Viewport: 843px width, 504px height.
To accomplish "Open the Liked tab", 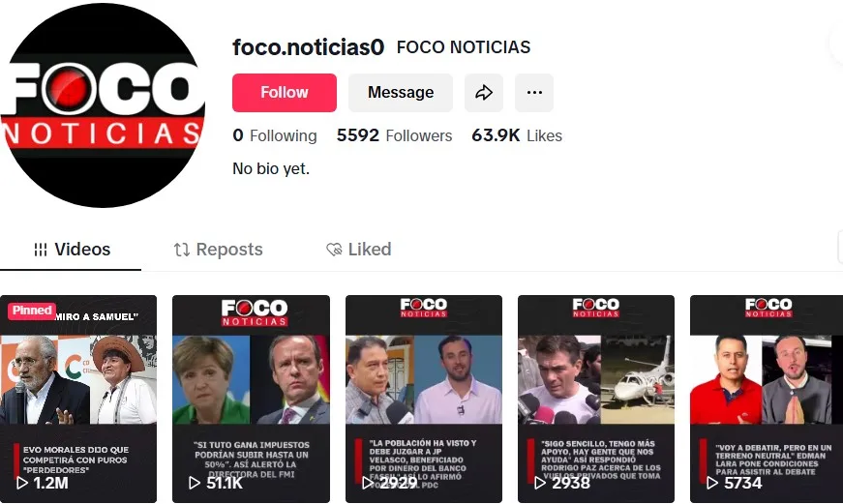I will tap(359, 250).
